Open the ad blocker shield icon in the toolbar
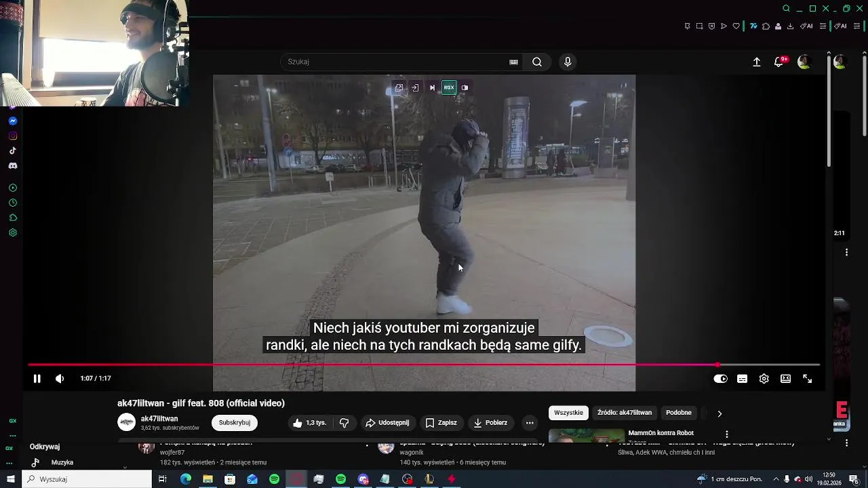The width and height of the screenshot is (868, 488). coord(711,26)
